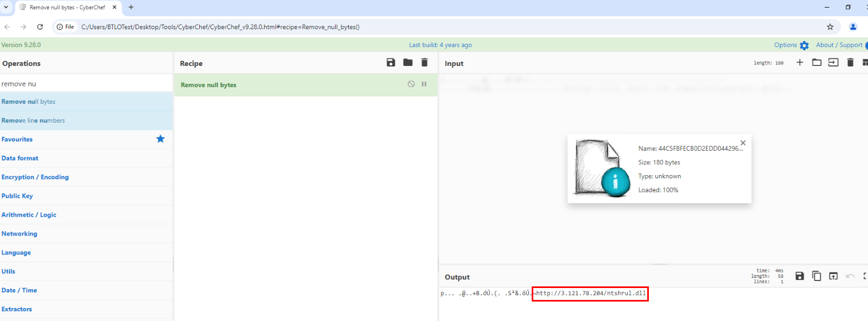Click the operations search field
Viewport: 868px width, 321px height.
86,84
